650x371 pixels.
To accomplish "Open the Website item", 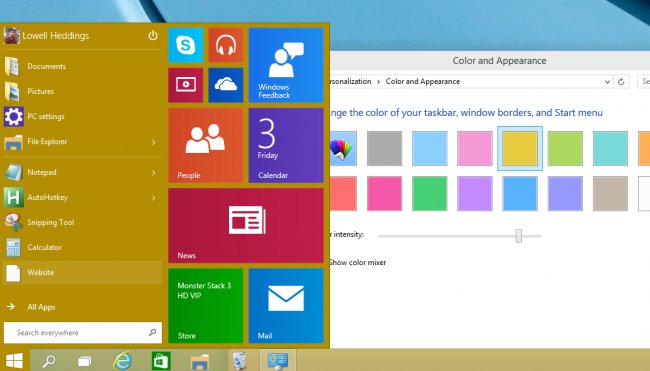I will 82,273.
